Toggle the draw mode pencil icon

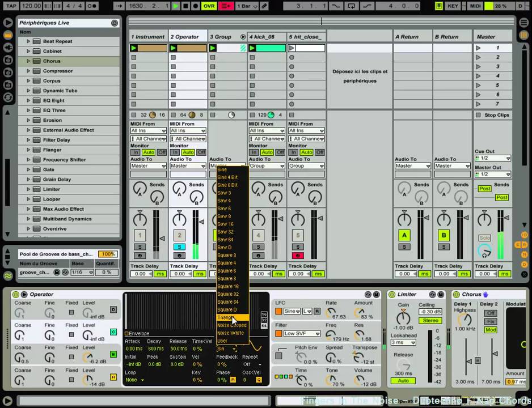[264, 6]
